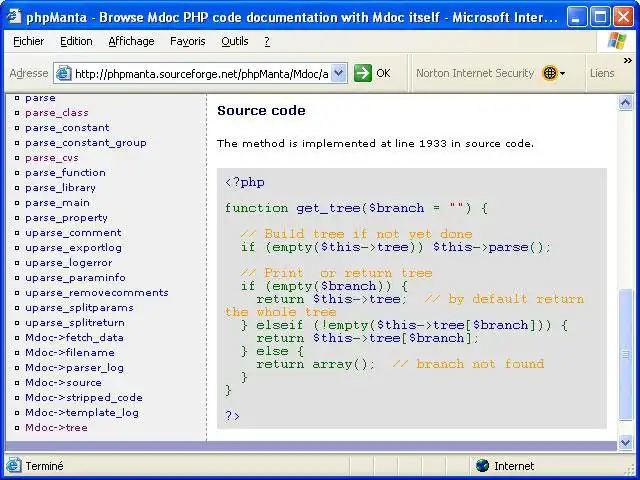Open the parse_cvs link
The height and width of the screenshot is (480, 640).
(52, 158)
